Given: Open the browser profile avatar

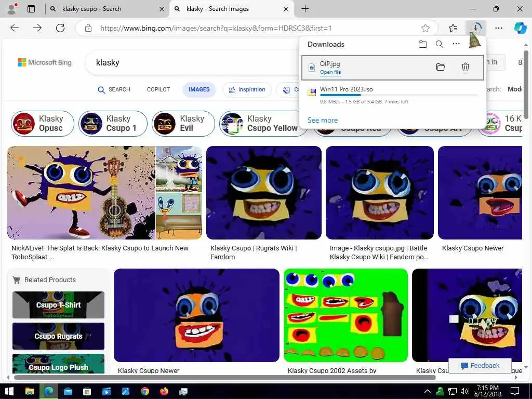Looking at the screenshot, I should pyautogui.click(x=12, y=9).
